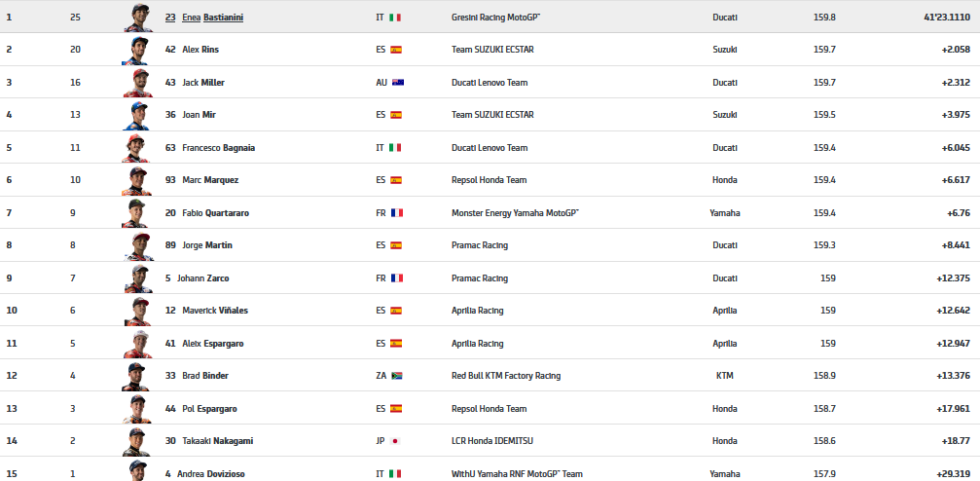
Task: Click Johann Zarco's rider portrait
Action: point(137,277)
